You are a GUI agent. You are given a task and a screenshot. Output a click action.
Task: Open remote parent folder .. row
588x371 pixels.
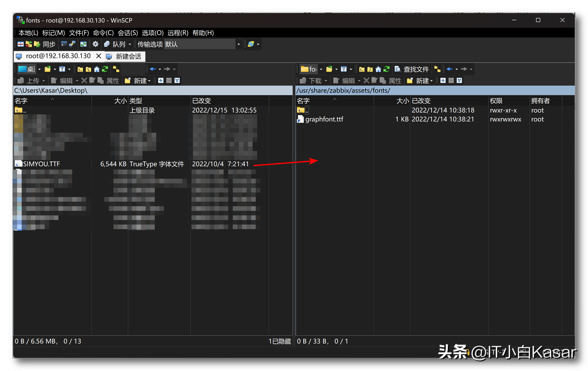click(303, 110)
